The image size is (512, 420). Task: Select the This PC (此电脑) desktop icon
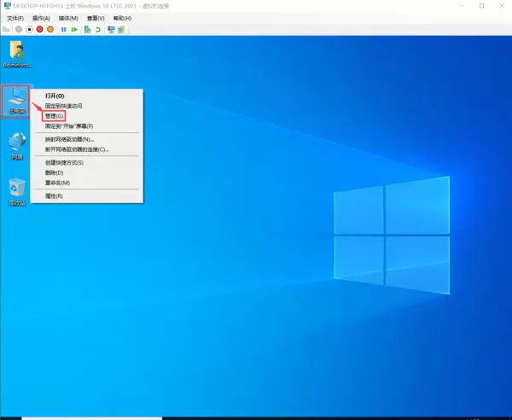[x=16, y=102]
